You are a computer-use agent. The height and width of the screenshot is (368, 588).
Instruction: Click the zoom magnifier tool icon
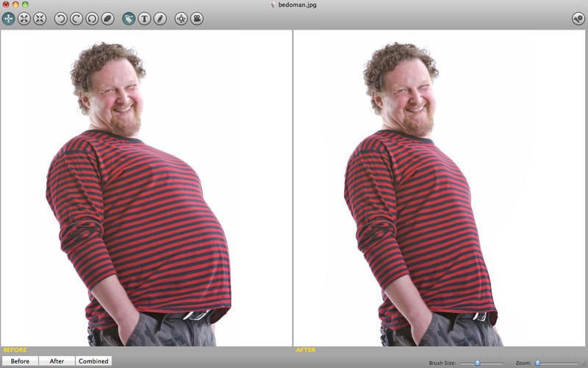181,18
